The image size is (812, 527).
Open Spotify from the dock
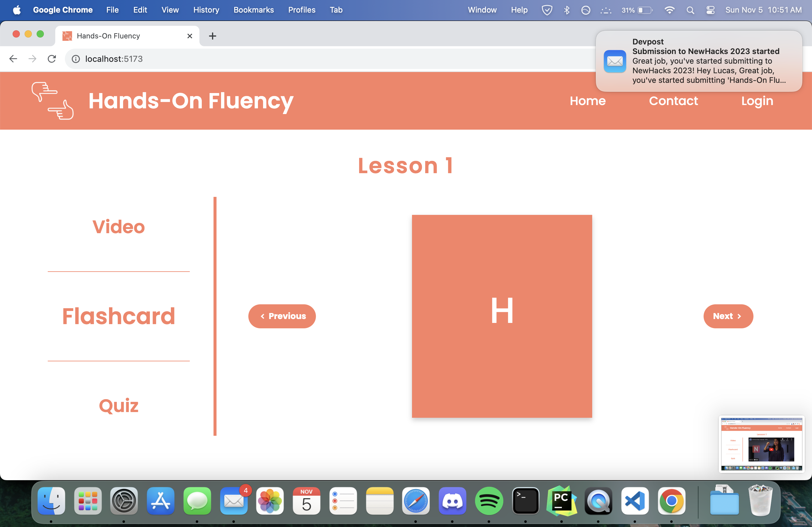(x=489, y=501)
